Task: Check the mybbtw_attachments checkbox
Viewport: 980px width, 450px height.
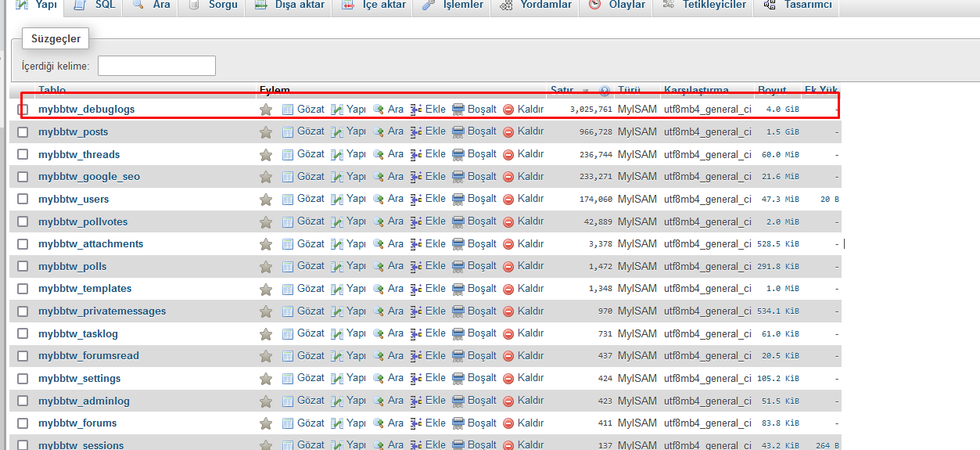Action: pos(23,243)
